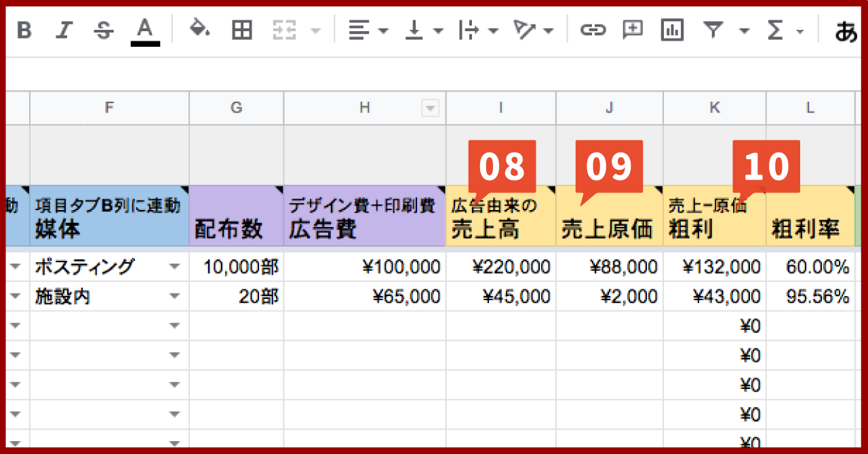Screen dimensions: 868x454
Task: Open the text rotation options
Action: [533, 30]
